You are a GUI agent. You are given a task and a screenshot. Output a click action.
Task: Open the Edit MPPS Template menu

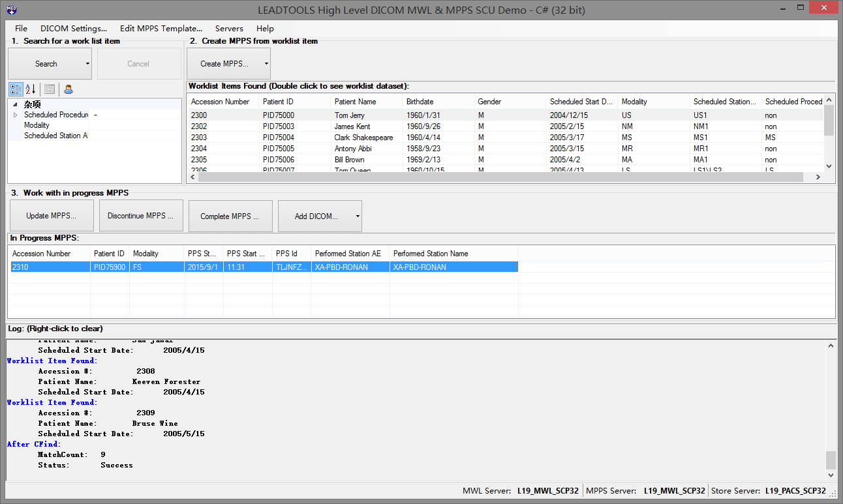click(x=161, y=29)
